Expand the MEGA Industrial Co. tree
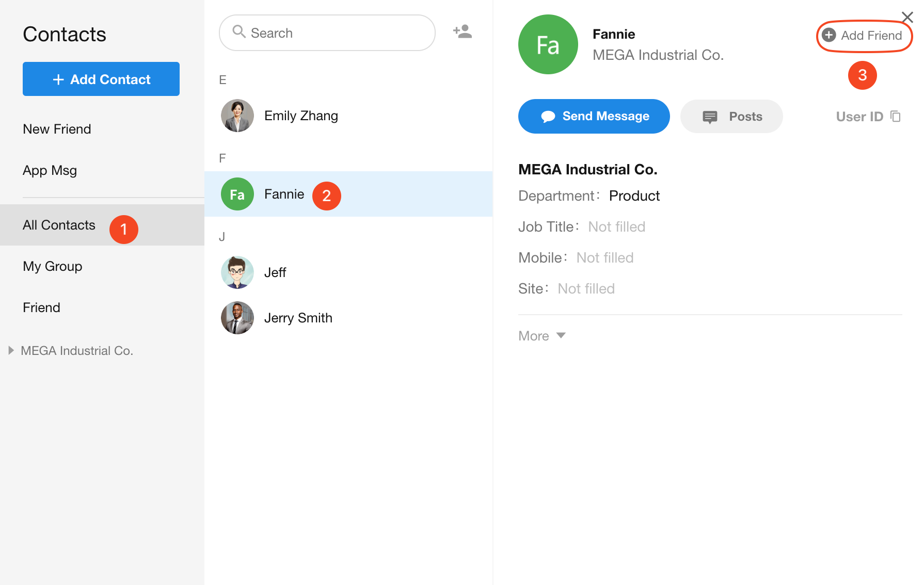Image resolution: width=924 pixels, height=585 pixels. pyautogui.click(x=11, y=351)
